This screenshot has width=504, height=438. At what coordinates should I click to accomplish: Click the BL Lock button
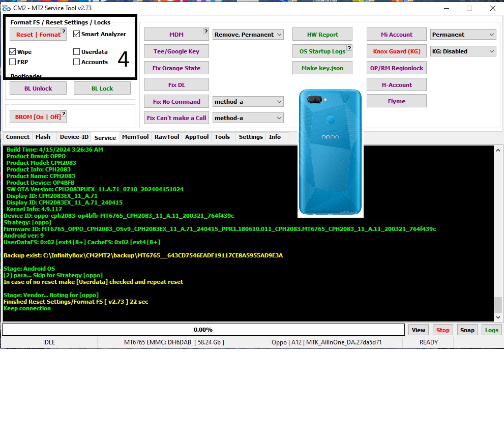point(102,89)
